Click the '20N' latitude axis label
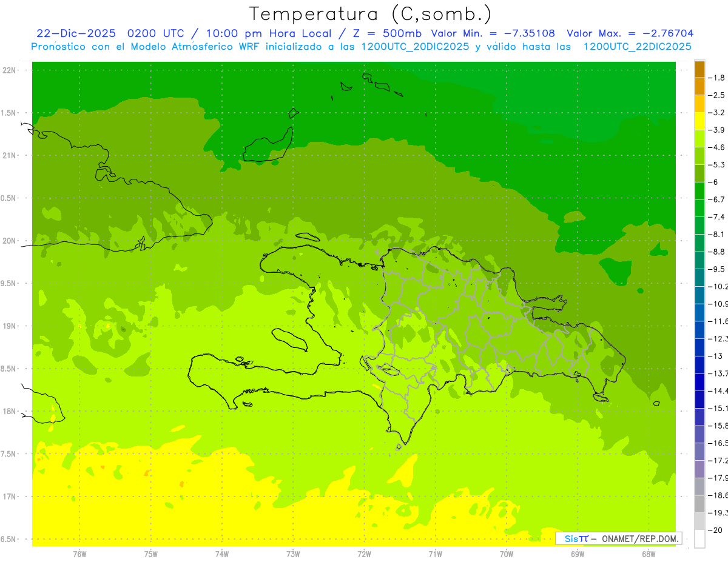Viewport: 728px width, 562px height. click(x=8, y=241)
